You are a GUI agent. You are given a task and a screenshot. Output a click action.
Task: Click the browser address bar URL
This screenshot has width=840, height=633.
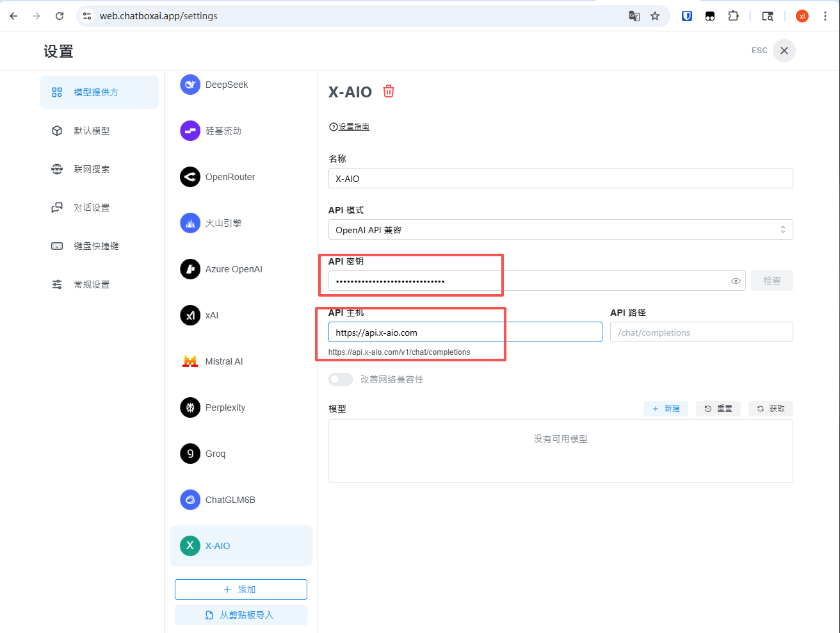coord(159,16)
